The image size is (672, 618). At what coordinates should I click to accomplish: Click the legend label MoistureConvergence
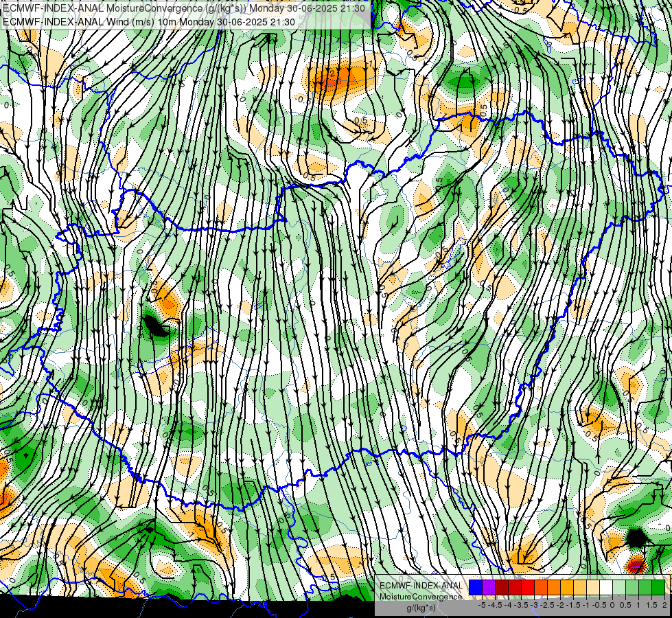coord(421,597)
